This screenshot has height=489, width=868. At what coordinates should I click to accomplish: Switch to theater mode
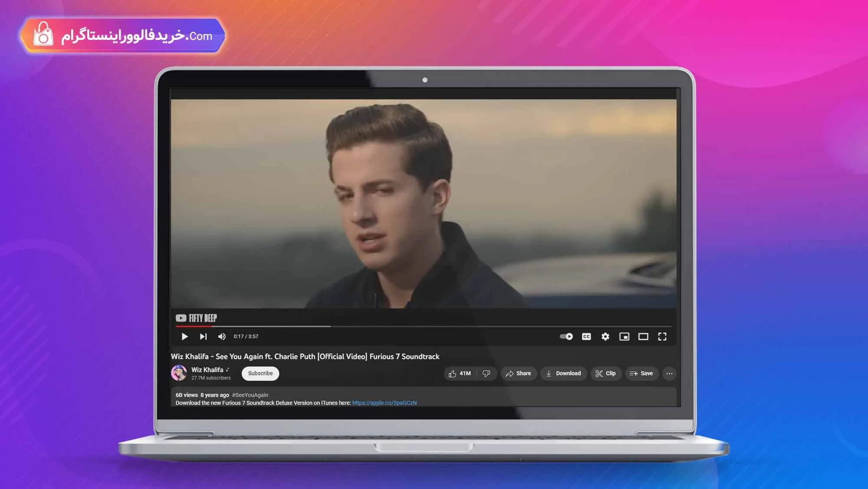click(x=643, y=337)
